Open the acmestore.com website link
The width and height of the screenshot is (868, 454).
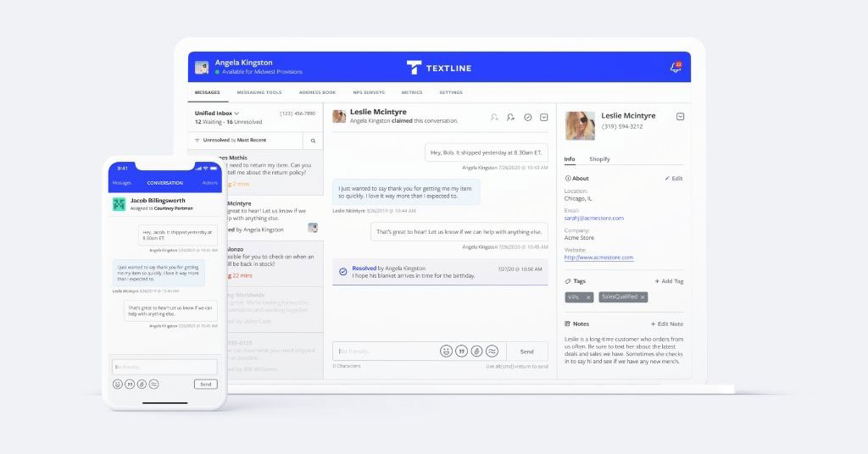click(x=598, y=257)
